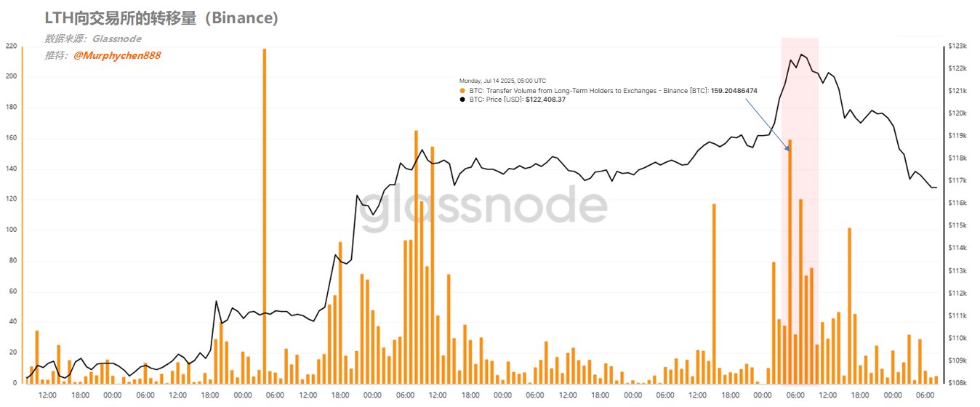Click the $120k label on price axis
980x407 pixels.
[x=957, y=113]
